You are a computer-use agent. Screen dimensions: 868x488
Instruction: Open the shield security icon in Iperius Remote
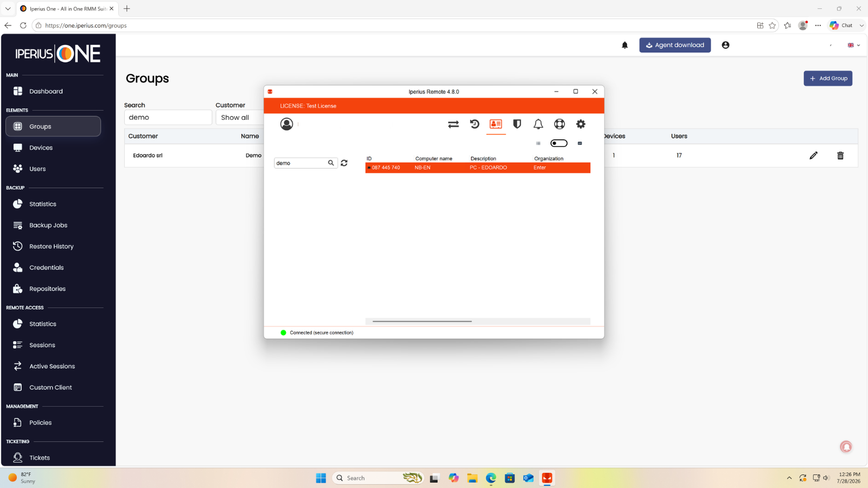517,124
